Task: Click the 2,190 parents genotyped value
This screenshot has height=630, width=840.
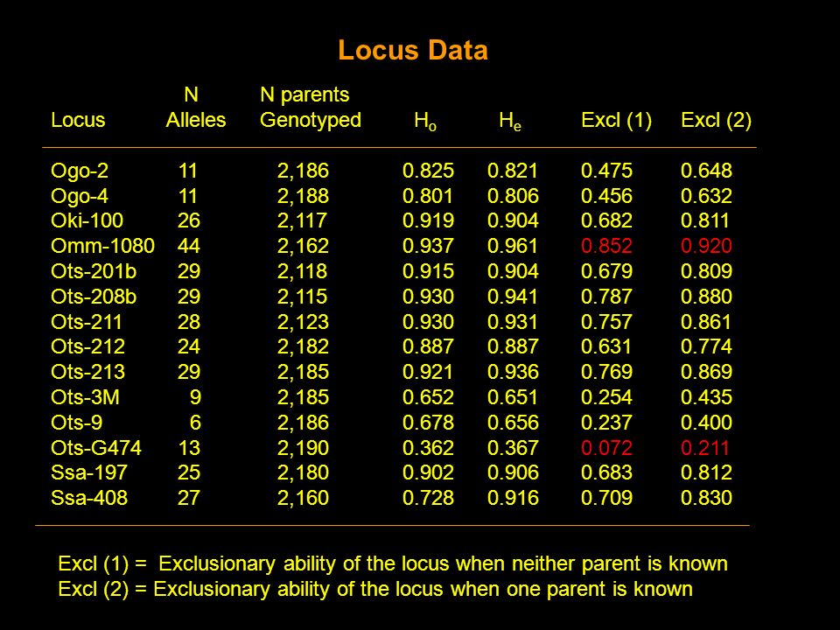Action: point(303,448)
